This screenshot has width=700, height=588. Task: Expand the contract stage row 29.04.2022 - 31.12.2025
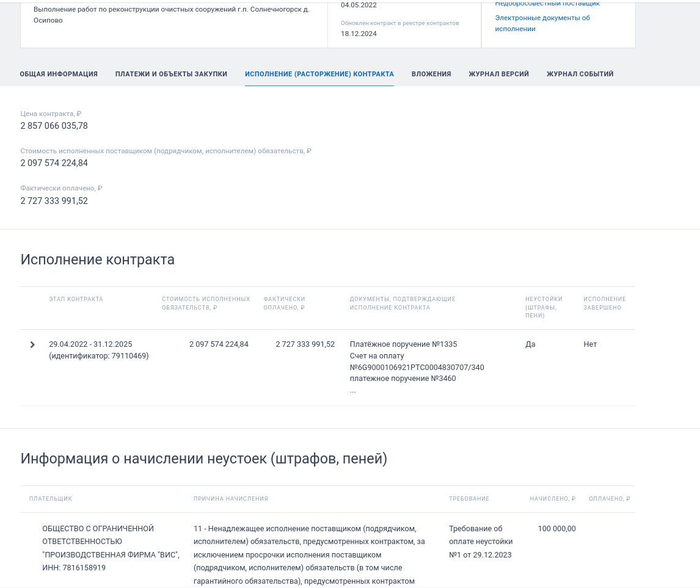click(32, 344)
